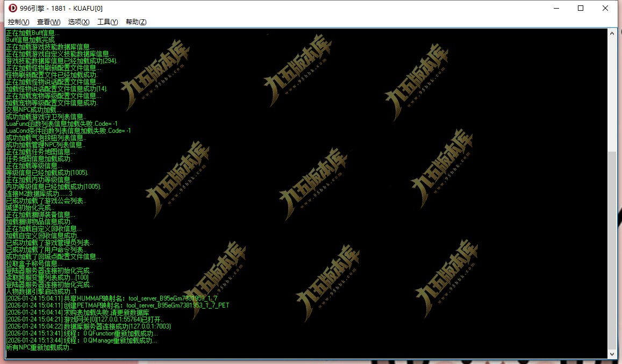Click the line '所有NPC重新加载成功..'

(x=39, y=347)
